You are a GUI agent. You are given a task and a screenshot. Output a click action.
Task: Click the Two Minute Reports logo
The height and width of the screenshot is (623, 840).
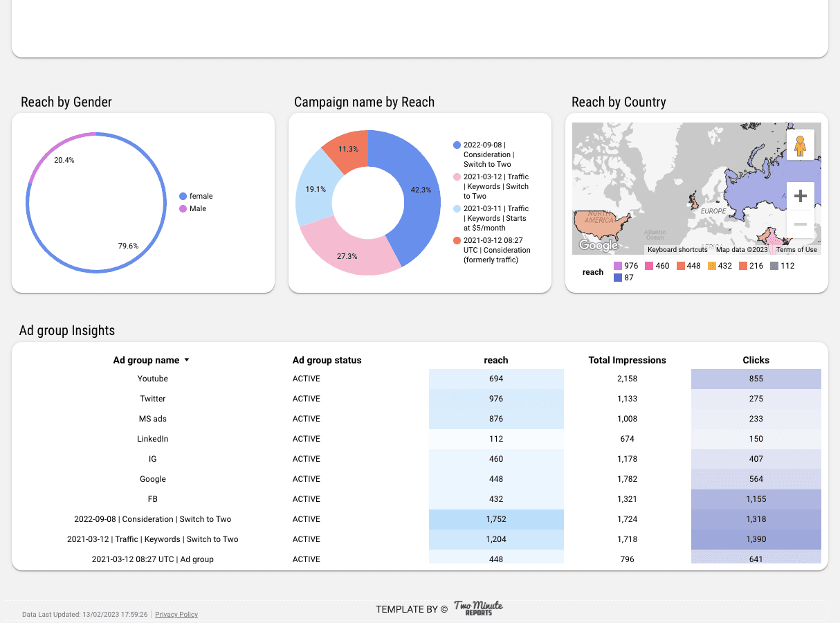[x=477, y=608]
